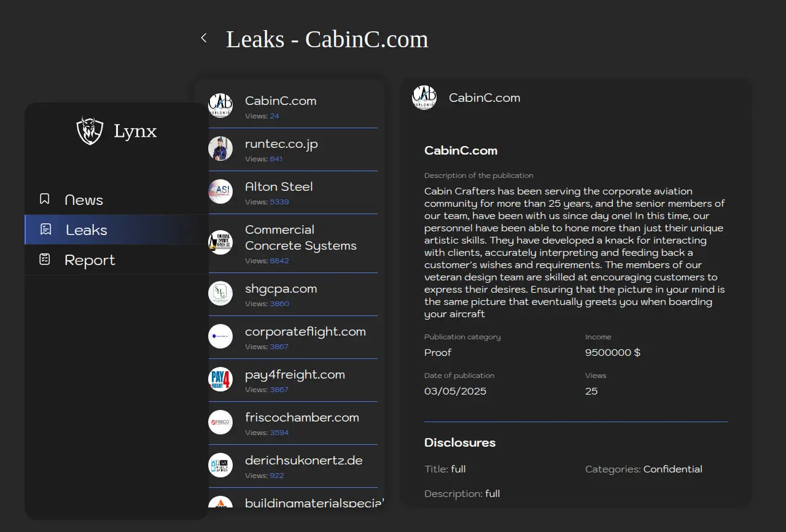Click the shgcpa.com logo icon
The width and height of the screenshot is (786, 532).
(220, 293)
